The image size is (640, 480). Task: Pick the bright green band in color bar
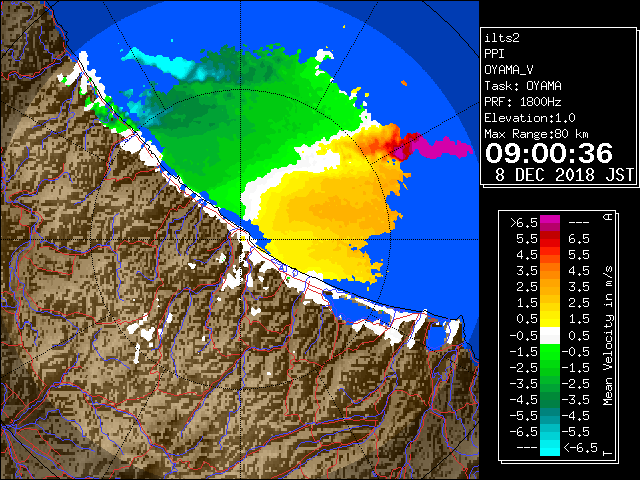550,351
